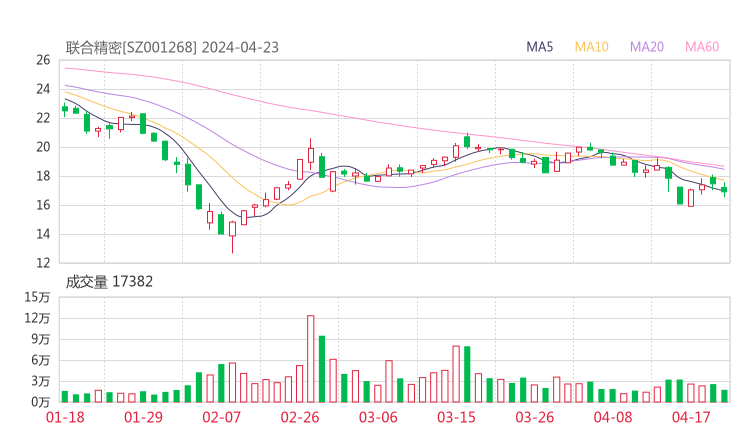Click the 9万 volume axis label
The image size is (740, 440).
pos(41,339)
